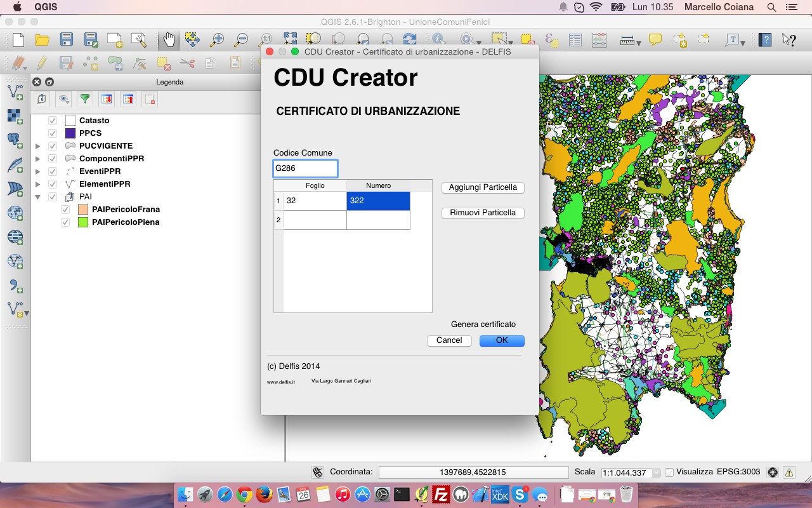Toggle the Visualizza render checkbox
This screenshot has width=812, height=508.
coord(669,472)
